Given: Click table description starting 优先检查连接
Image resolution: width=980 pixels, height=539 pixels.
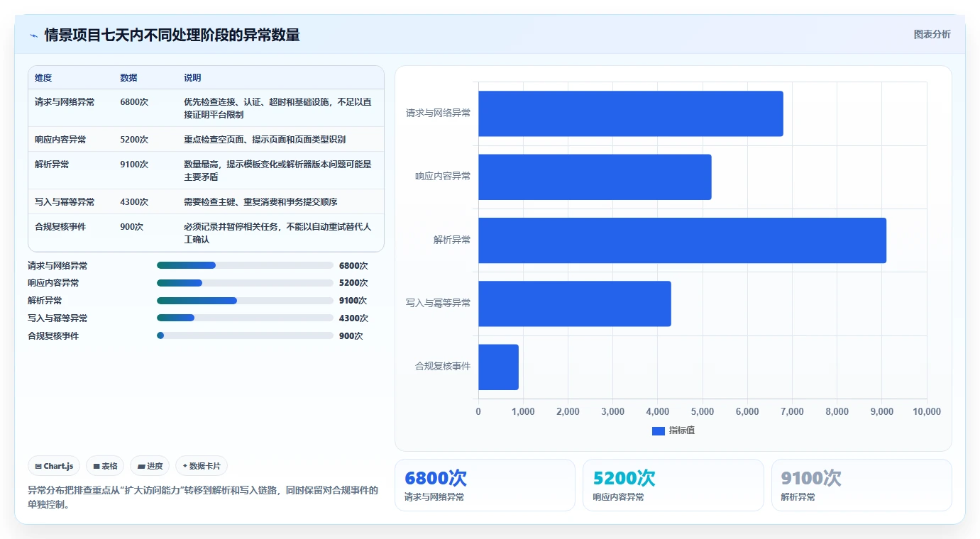Looking at the screenshot, I should 277,109.
